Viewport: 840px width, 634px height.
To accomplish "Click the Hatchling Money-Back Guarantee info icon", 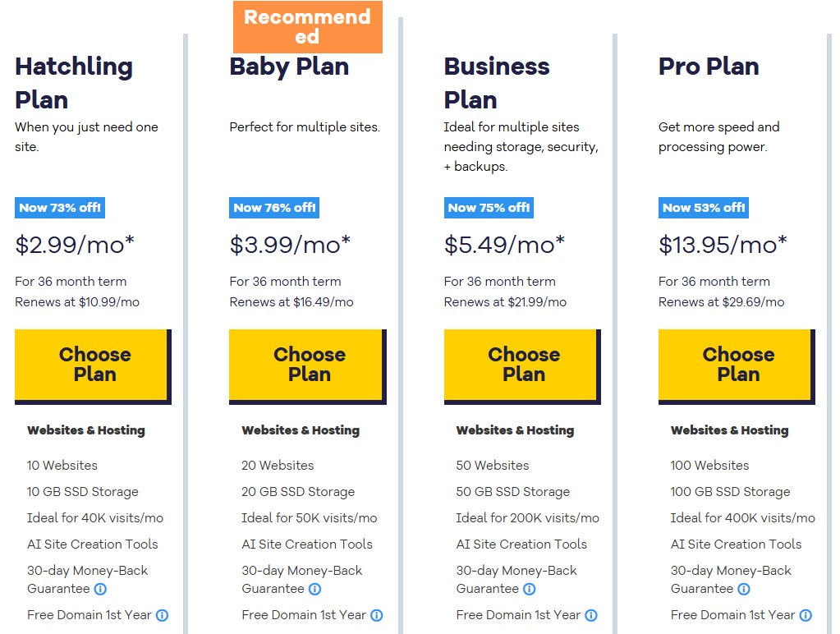I will click(100, 589).
